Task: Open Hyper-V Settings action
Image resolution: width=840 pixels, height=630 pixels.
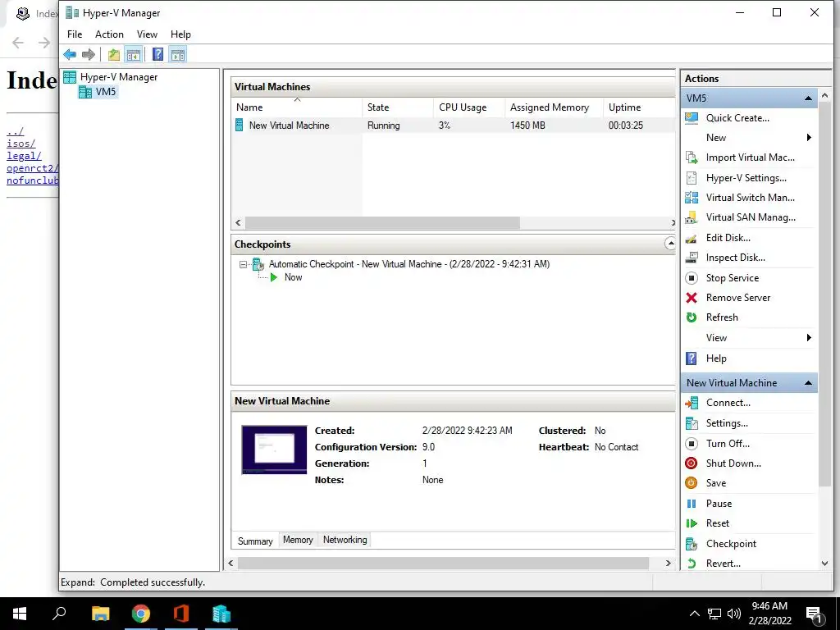Action: pos(746,178)
